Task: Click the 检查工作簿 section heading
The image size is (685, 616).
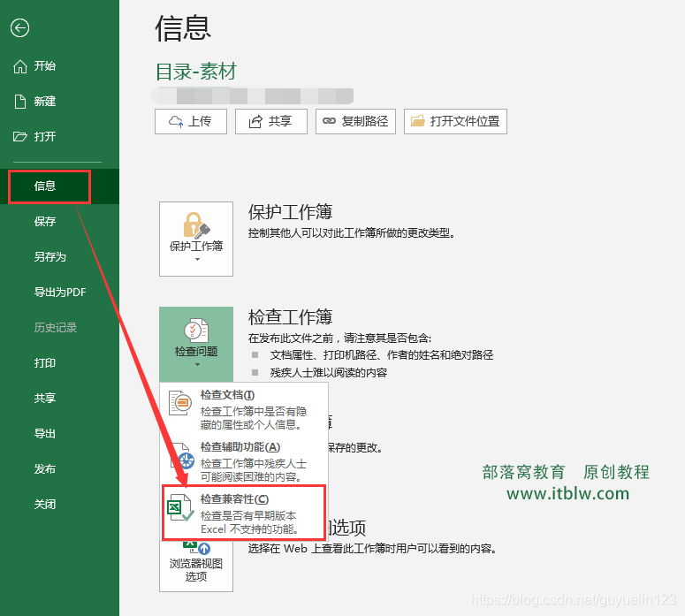Action: point(290,316)
